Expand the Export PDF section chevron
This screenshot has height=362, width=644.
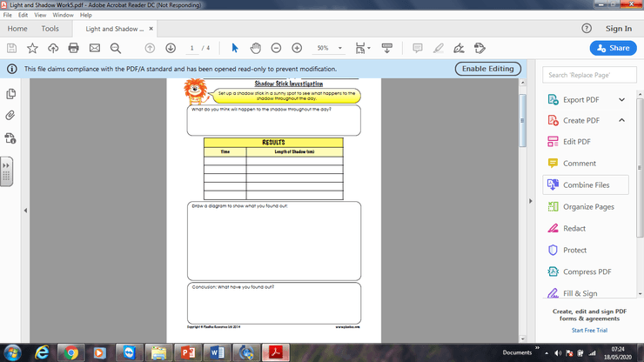click(622, 99)
